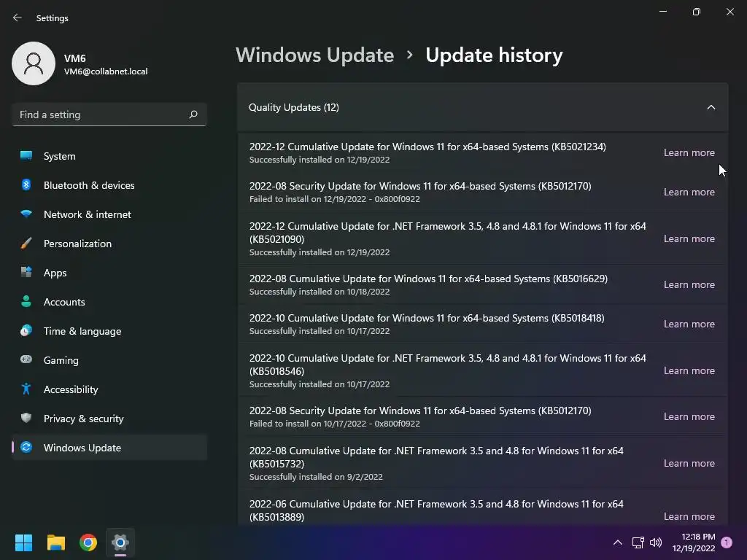Select the 2022-12 Cumulative Update KB5021234 row

coord(483,152)
